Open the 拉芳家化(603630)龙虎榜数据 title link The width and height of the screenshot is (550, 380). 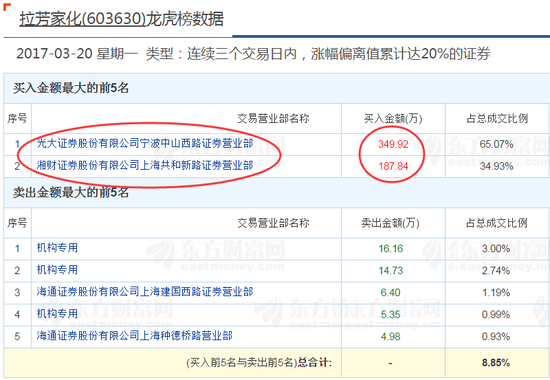(121, 19)
